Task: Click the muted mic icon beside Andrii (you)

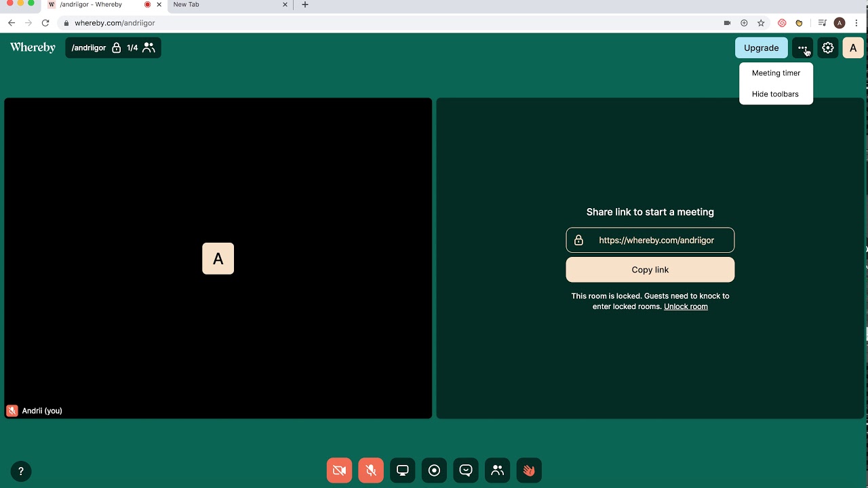Action: [12, 411]
